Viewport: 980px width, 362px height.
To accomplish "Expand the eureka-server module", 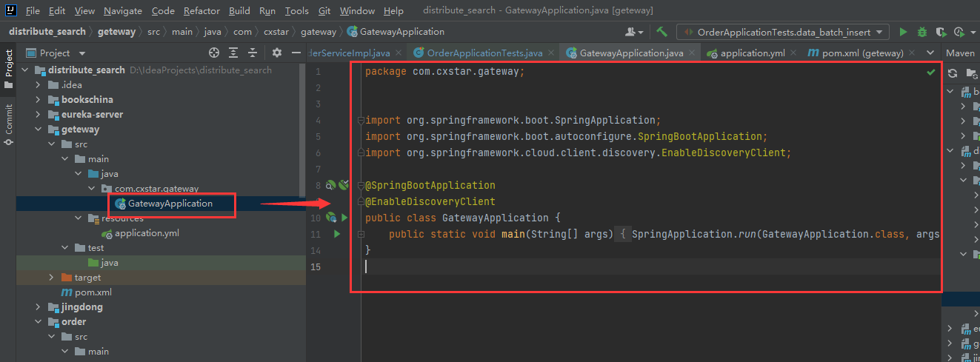I will 40,114.
